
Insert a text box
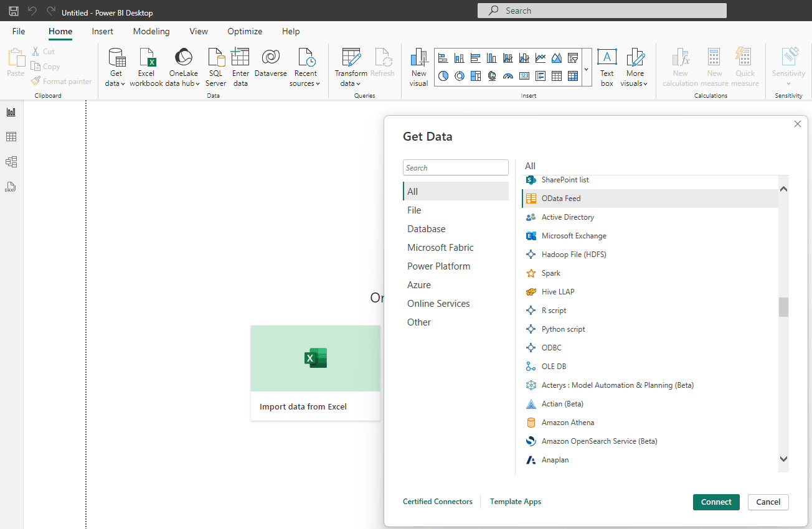pos(607,67)
